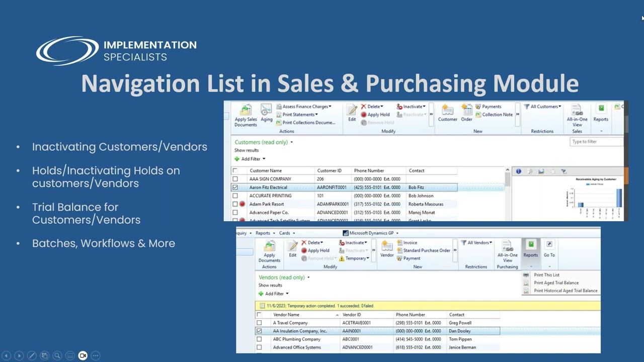Open All-in-One View in Sales group
644x362 pixels.
pyautogui.click(x=577, y=116)
